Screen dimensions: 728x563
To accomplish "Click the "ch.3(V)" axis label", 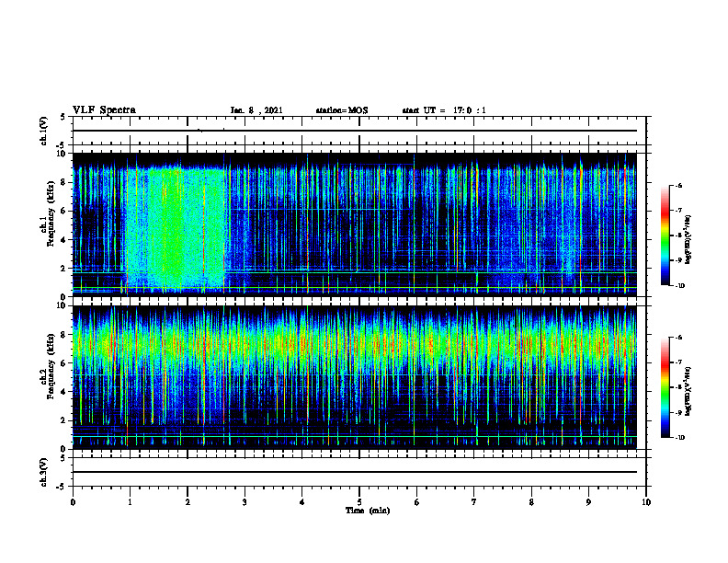I will [x=43, y=472].
